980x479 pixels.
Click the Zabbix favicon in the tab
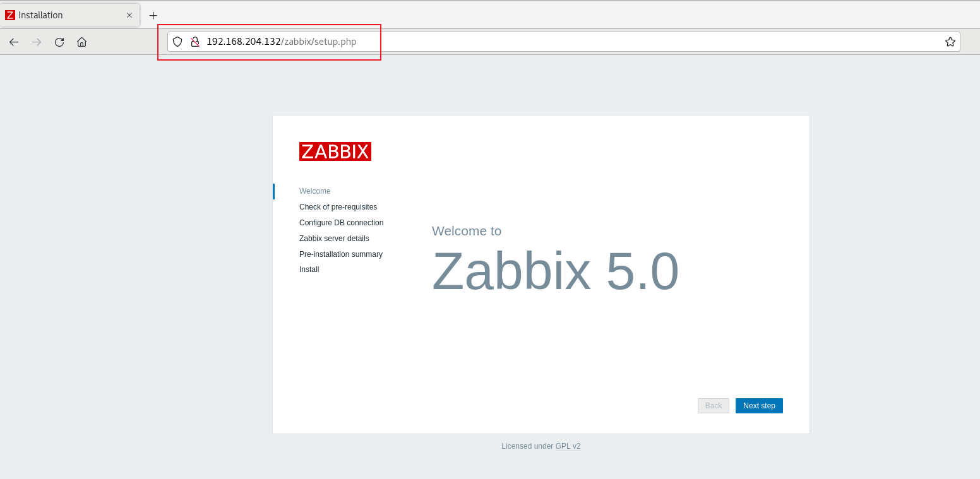pyautogui.click(x=10, y=15)
